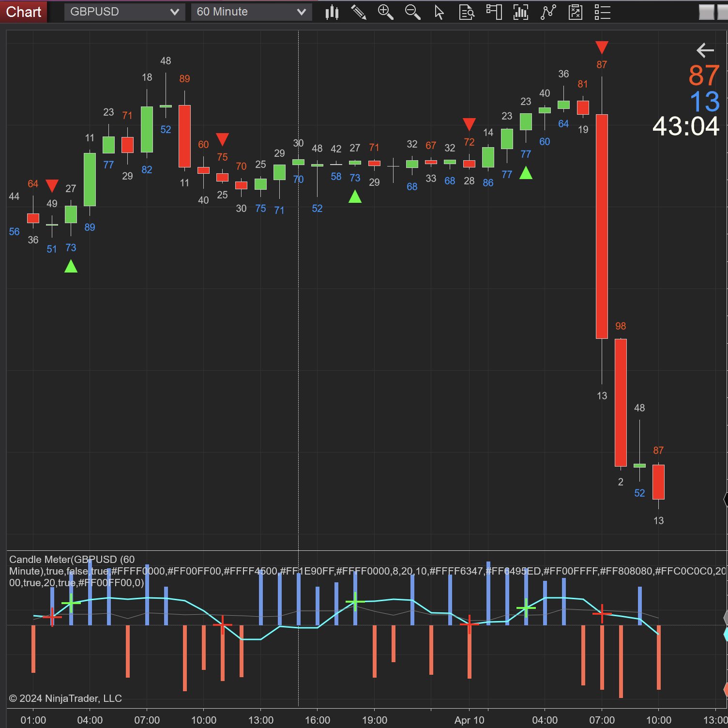Screen dimensions: 728x728
Task: Click the red triangle above orange 72
Action: tap(469, 124)
